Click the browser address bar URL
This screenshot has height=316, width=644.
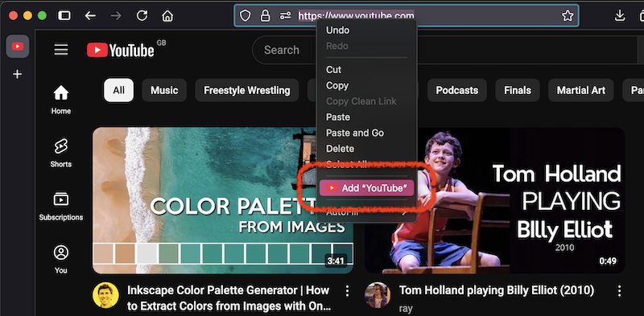pos(356,16)
